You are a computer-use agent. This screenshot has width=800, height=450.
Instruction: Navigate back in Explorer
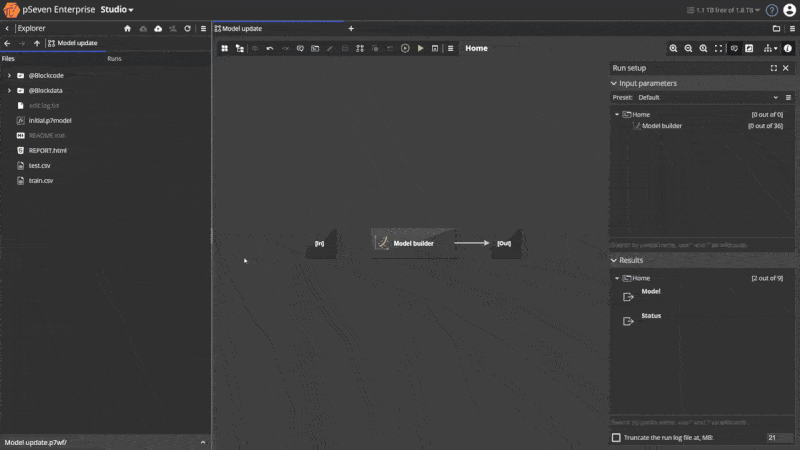coord(7,43)
